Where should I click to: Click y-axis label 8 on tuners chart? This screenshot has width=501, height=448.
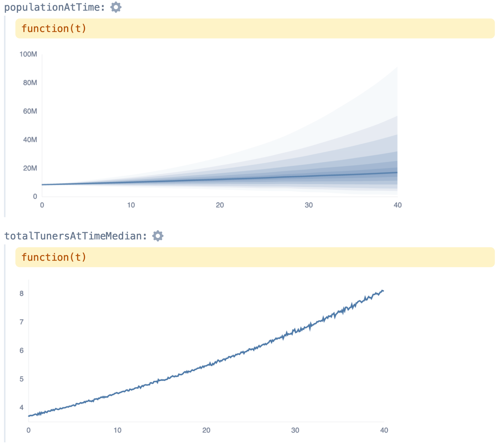click(x=22, y=294)
